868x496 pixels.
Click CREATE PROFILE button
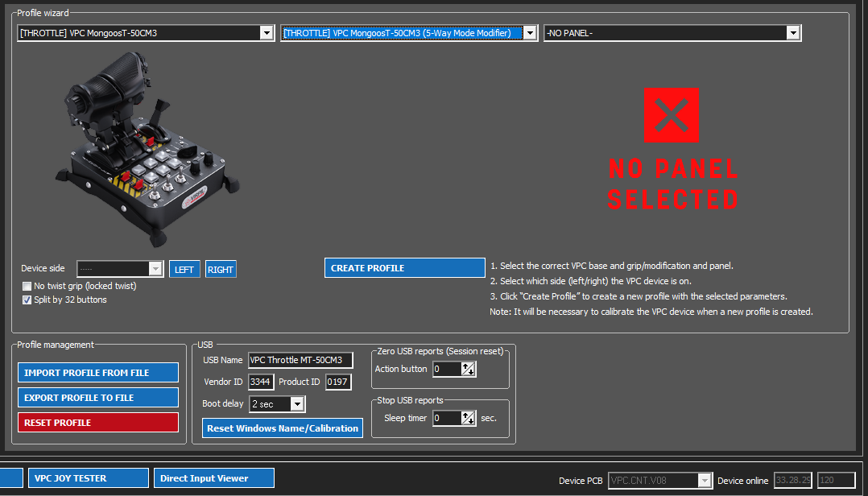tap(405, 268)
